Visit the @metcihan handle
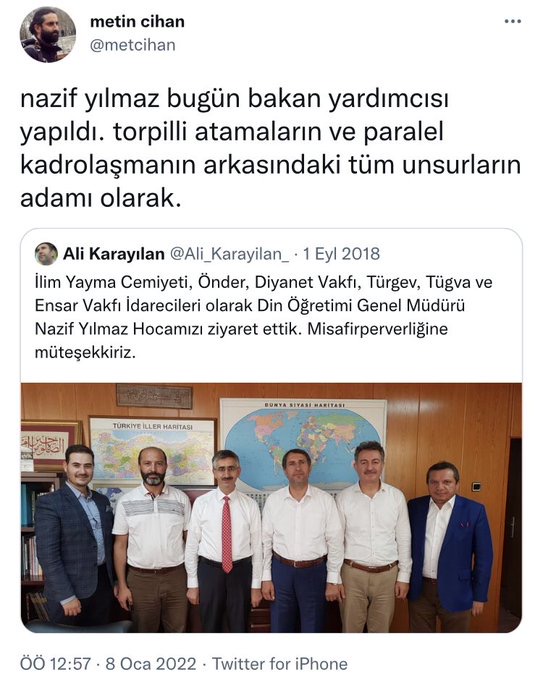Screen dimensions: 543x680 [x=133, y=45]
